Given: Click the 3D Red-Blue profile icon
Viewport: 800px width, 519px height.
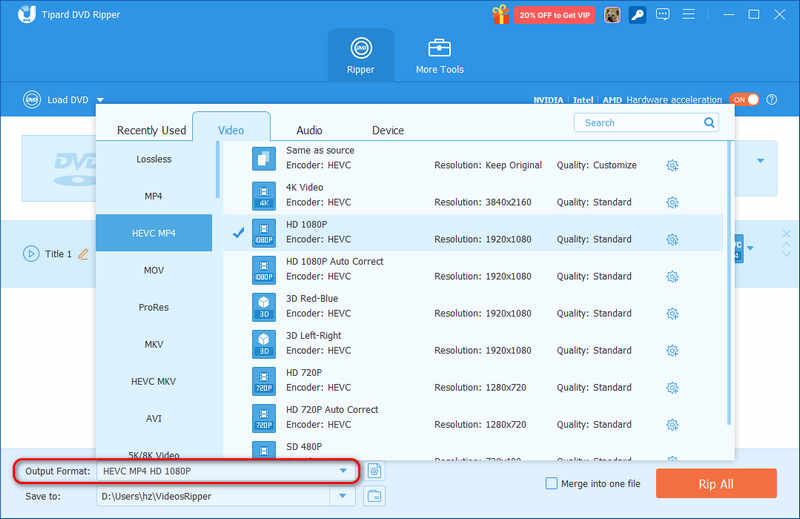Looking at the screenshot, I should (264, 307).
